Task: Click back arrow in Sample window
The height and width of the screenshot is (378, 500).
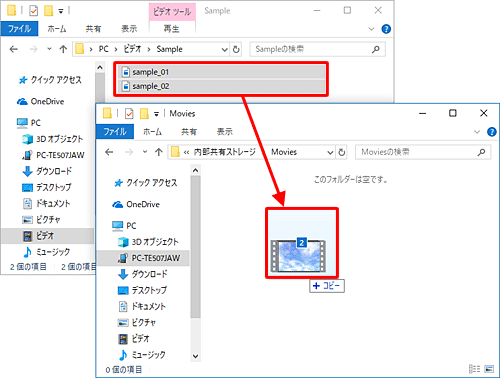Action: tap(14, 49)
